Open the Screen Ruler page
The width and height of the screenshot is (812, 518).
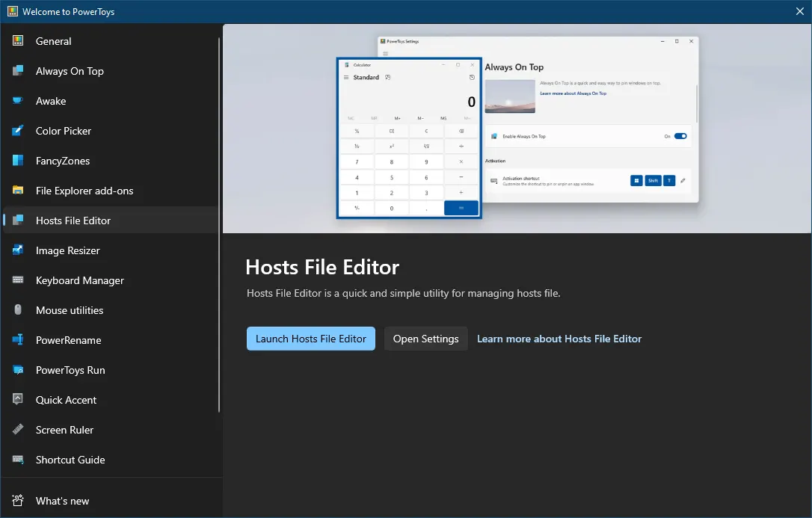(111, 430)
